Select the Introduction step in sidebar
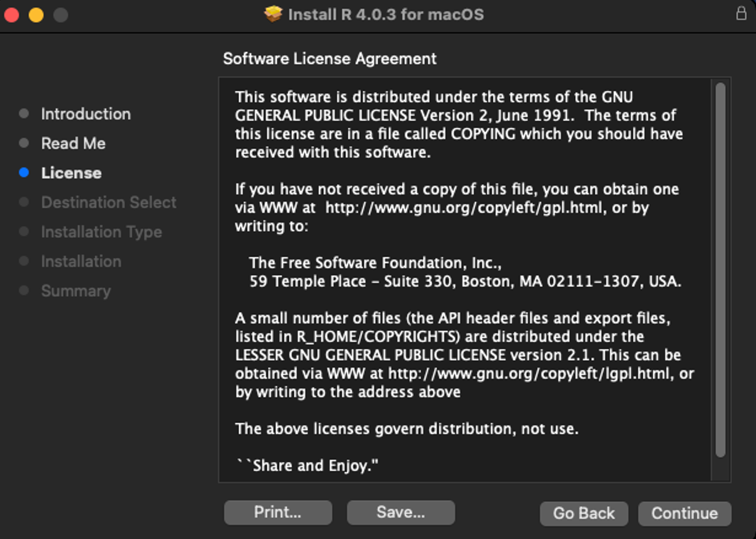Image resolution: width=756 pixels, height=539 pixels. click(86, 113)
